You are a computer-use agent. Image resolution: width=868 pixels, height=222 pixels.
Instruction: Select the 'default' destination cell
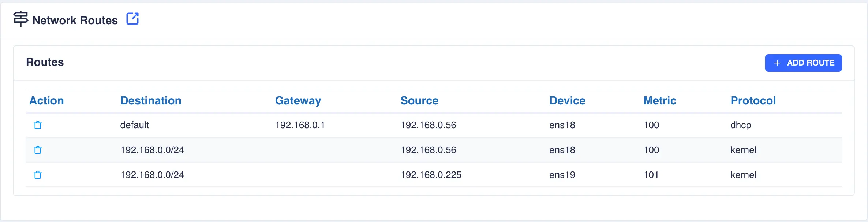click(x=135, y=125)
